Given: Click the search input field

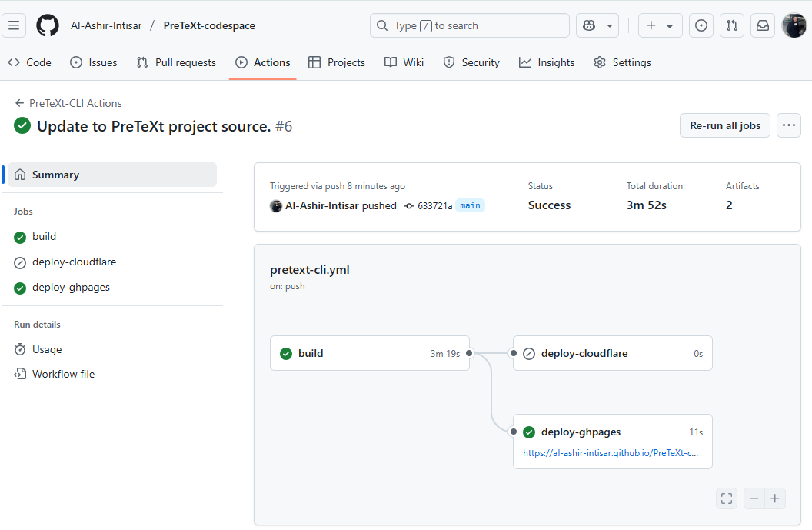Looking at the screenshot, I should [x=470, y=25].
